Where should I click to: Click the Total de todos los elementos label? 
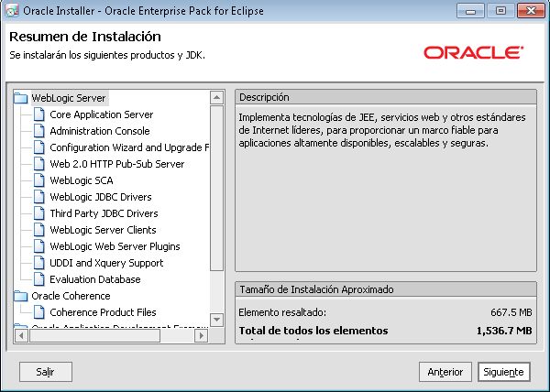click(x=313, y=331)
